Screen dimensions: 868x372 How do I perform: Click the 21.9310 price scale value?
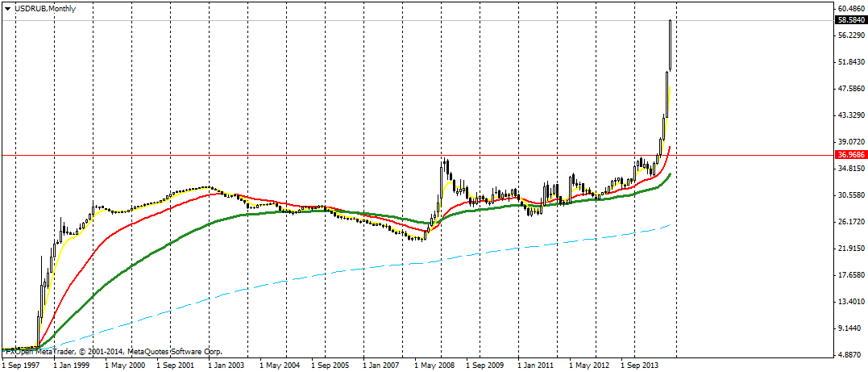tap(851, 249)
